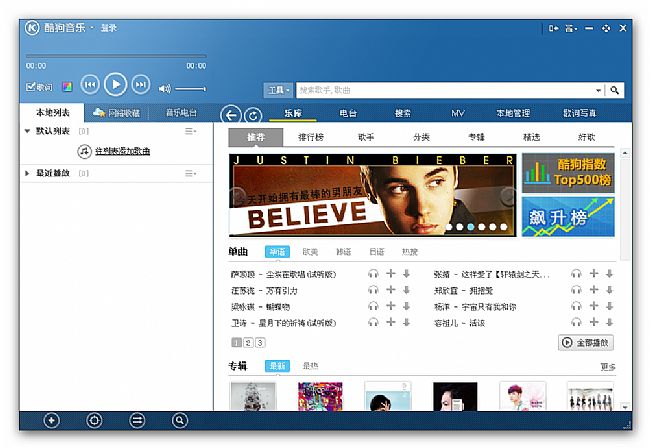The image size is (650, 448).
Task: Skip to the previous track
Action: (90, 85)
